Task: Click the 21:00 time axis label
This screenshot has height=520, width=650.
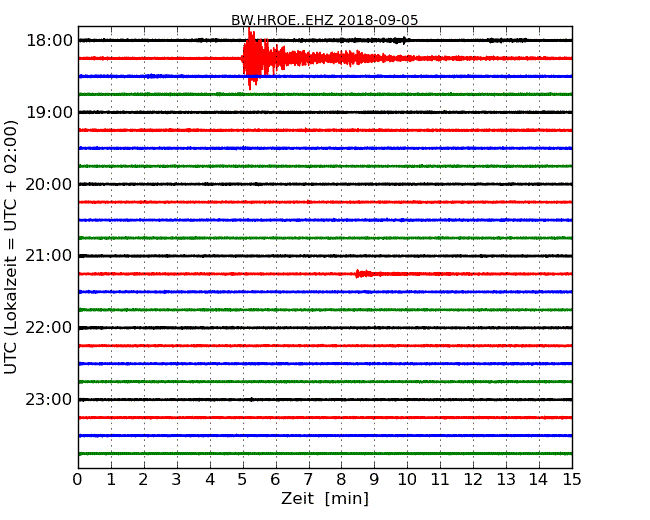Action: click(x=50, y=256)
